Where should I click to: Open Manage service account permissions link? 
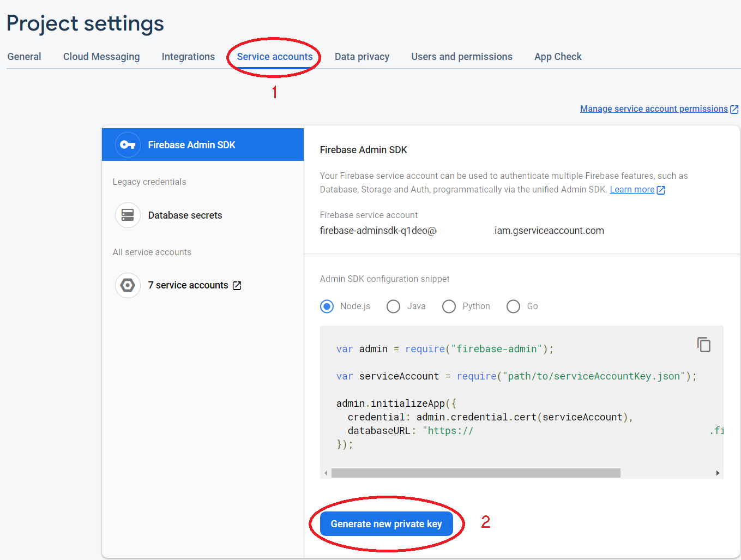654,109
